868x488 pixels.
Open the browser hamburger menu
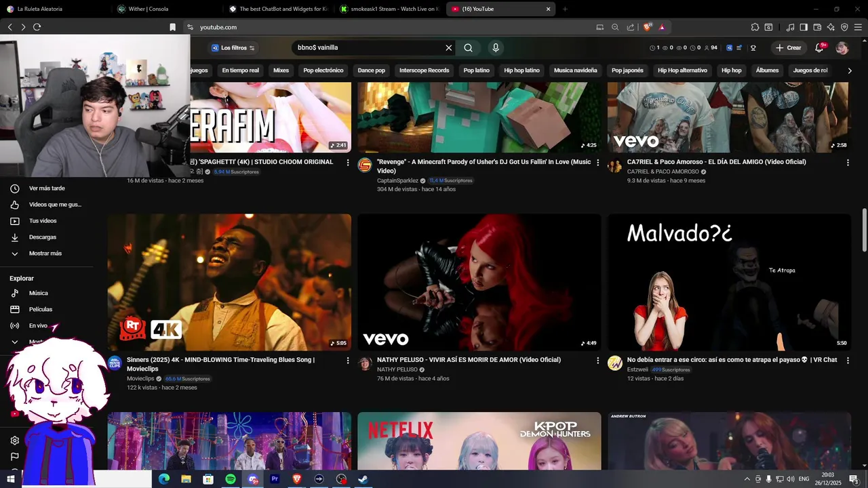click(x=858, y=27)
